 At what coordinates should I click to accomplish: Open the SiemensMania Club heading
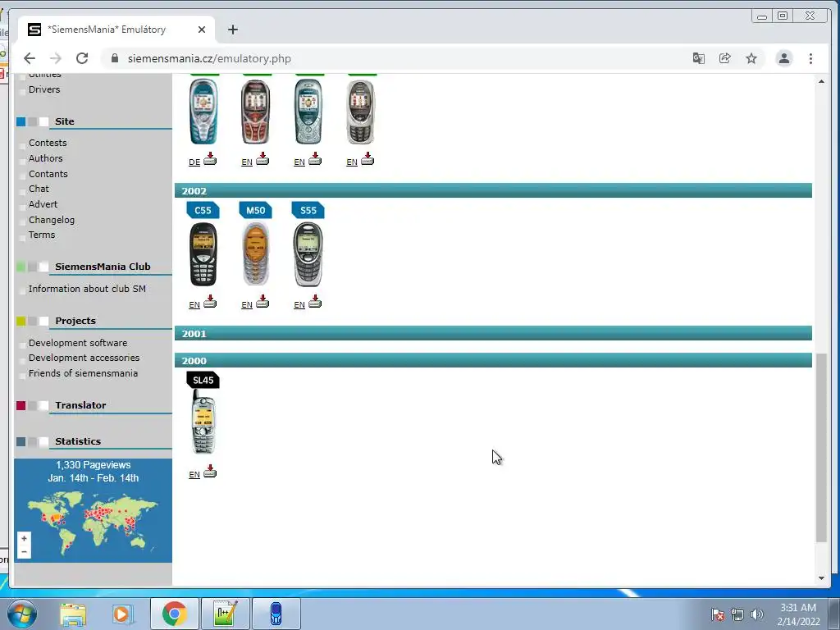[x=103, y=267]
